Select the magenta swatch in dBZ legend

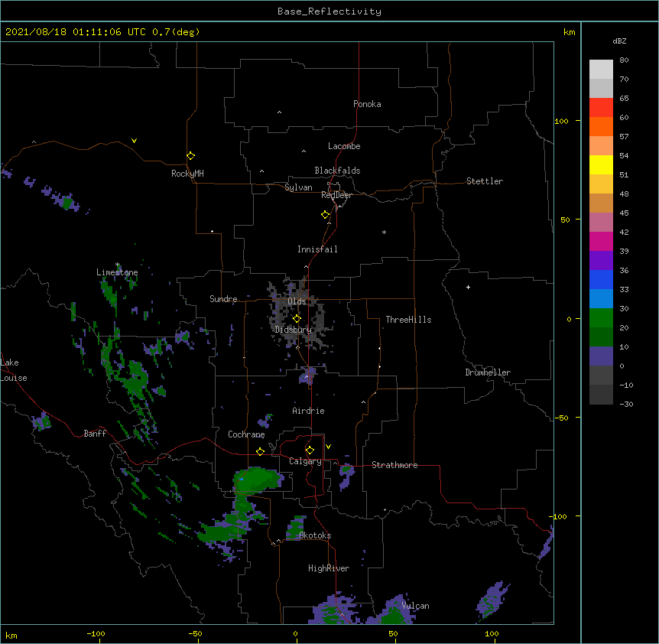[x=601, y=241]
